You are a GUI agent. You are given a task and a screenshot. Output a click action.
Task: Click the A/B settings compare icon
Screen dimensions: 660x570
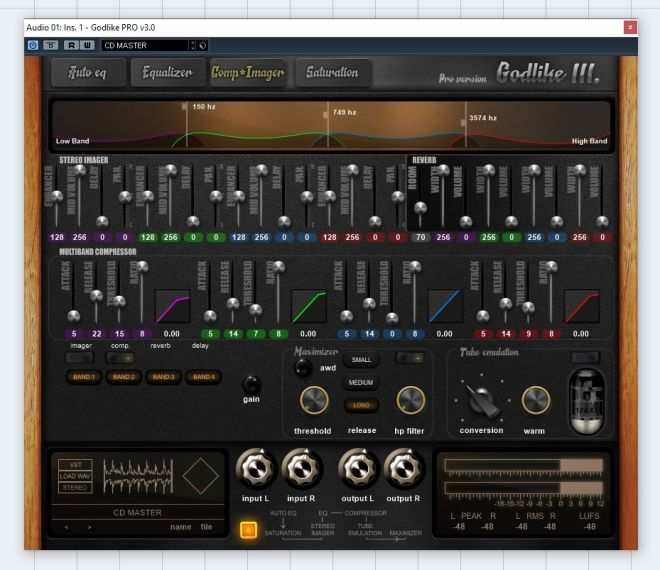tap(51, 45)
